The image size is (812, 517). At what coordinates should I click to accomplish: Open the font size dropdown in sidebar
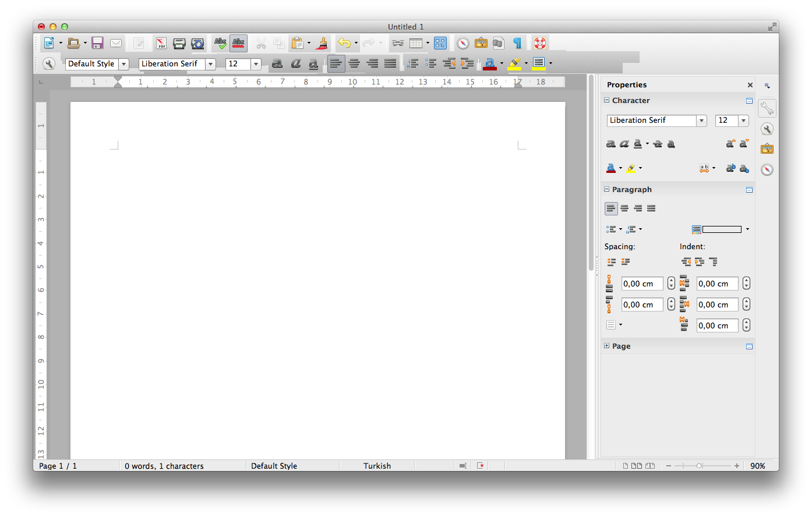(743, 121)
